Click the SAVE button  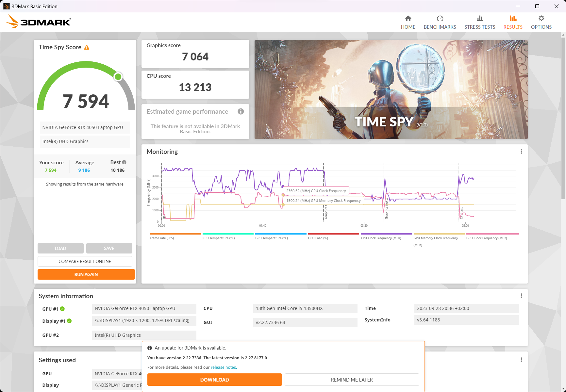[109, 248]
